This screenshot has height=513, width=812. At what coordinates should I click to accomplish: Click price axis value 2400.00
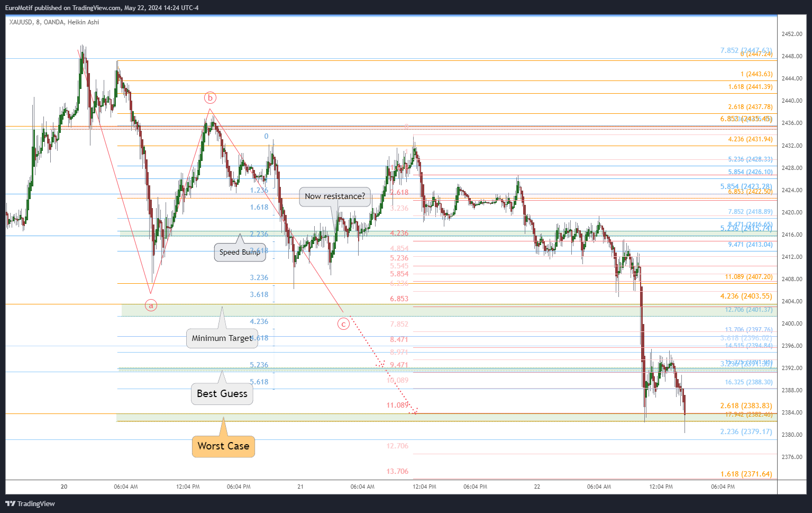792,323
